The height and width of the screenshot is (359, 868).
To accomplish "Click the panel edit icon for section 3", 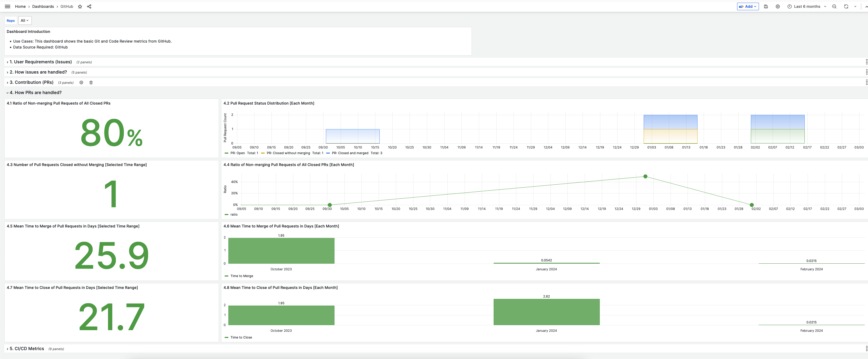I will click(81, 82).
